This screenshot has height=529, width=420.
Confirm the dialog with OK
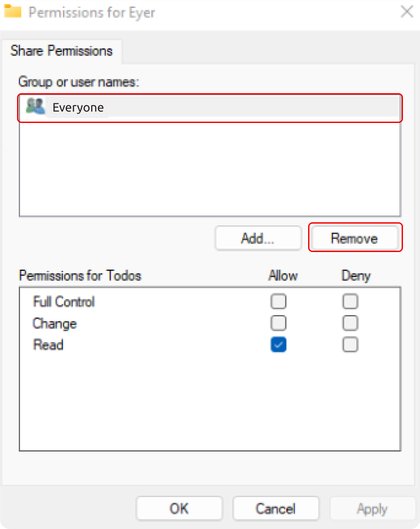click(x=179, y=508)
